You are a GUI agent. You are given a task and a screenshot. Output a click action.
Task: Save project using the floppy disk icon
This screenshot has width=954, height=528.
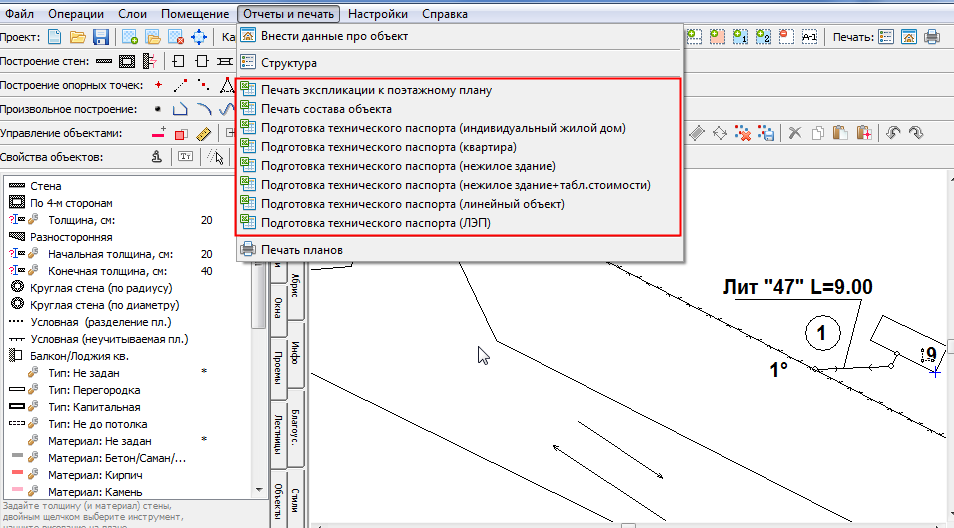pos(100,37)
